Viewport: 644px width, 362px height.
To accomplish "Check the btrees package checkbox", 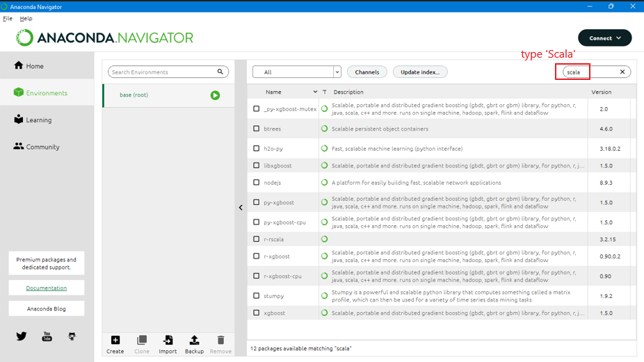I will (257, 129).
